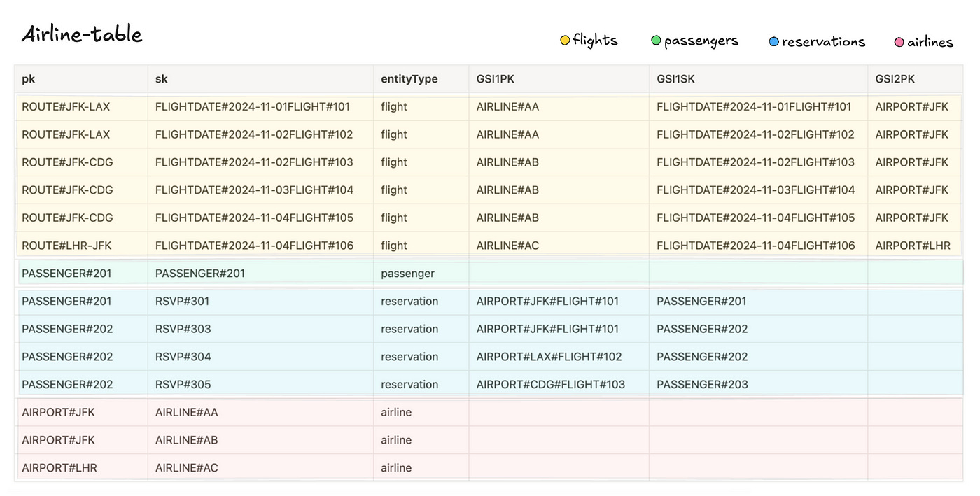
Task: Click the green passengers legend dot
Action: 656,41
